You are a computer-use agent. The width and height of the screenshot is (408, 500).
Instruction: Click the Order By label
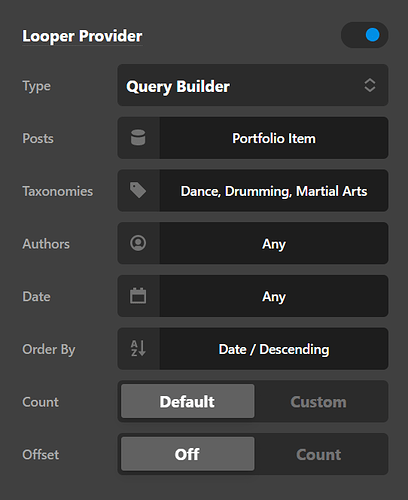tap(49, 349)
